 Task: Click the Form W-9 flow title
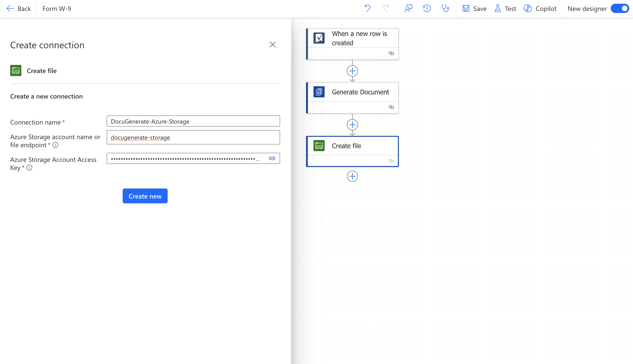click(x=57, y=9)
